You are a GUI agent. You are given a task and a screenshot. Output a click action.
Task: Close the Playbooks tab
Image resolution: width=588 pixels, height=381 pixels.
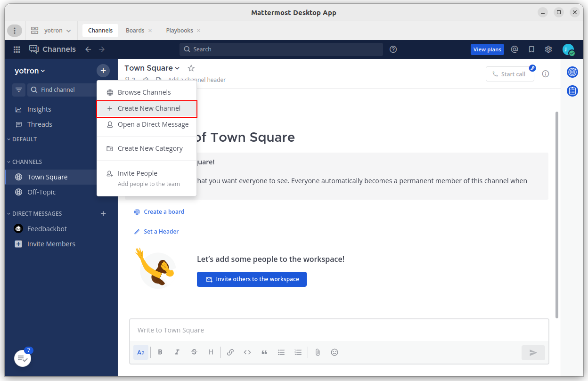tap(198, 31)
